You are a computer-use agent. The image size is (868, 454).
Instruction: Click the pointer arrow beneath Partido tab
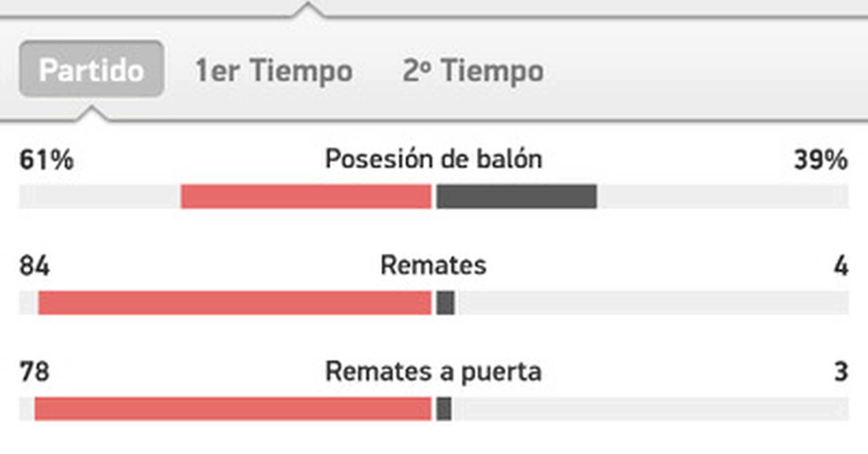tap(92, 113)
